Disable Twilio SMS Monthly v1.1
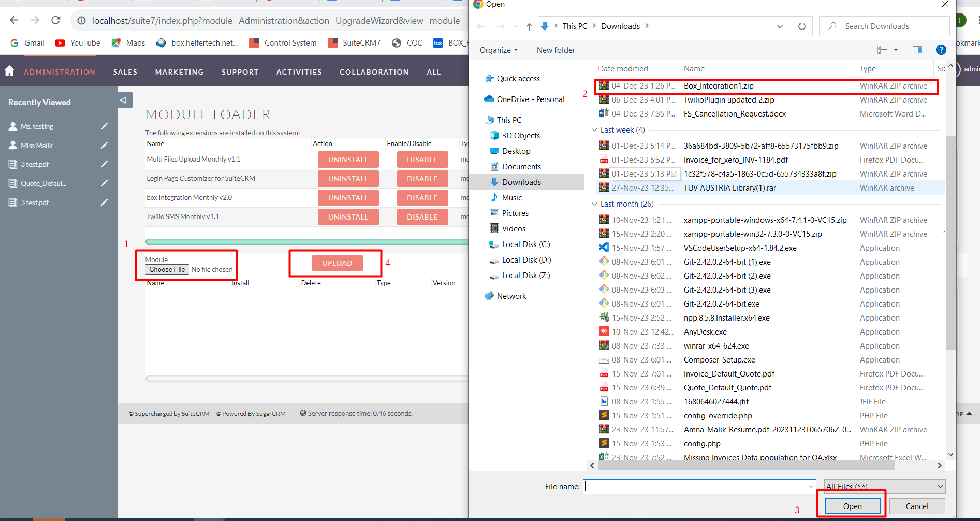 point(422,217)
